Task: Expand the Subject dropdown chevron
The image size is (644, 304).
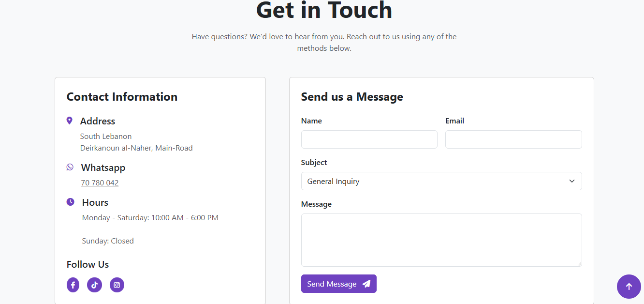Action: tap(572, 181)
